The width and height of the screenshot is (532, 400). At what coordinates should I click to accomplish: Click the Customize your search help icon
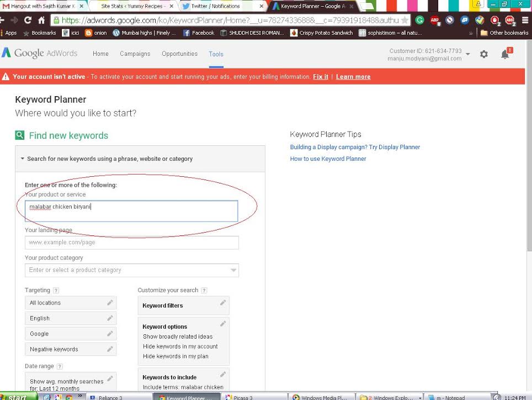(204, 290)
